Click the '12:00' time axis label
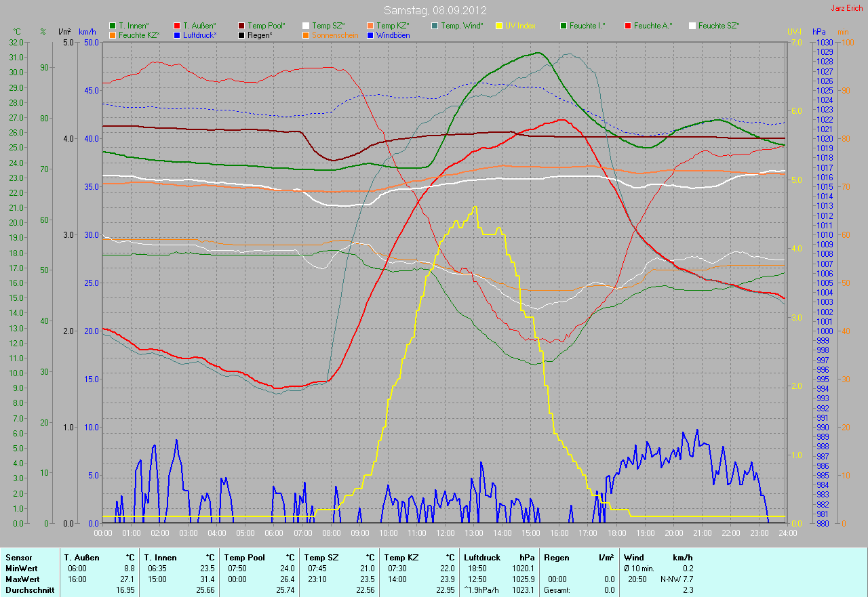 [445, 533]
